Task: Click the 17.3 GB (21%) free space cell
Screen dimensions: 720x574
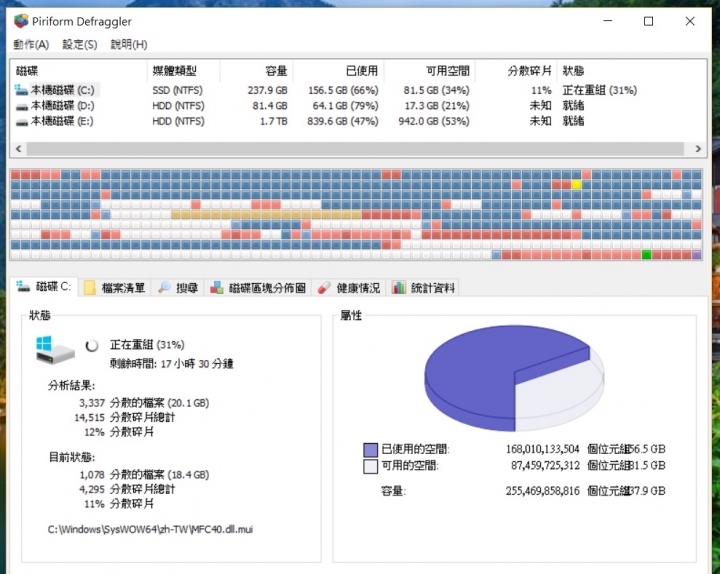Action: click(437, 106)
